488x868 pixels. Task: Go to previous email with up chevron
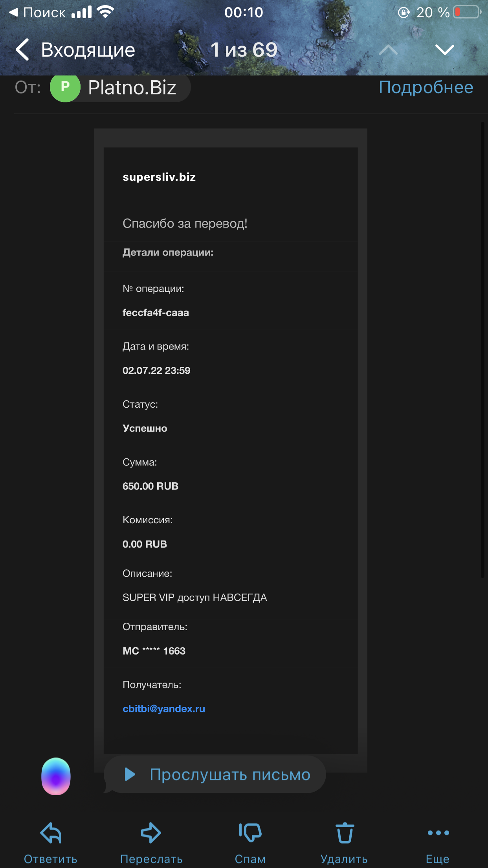(x=388, y=50)
